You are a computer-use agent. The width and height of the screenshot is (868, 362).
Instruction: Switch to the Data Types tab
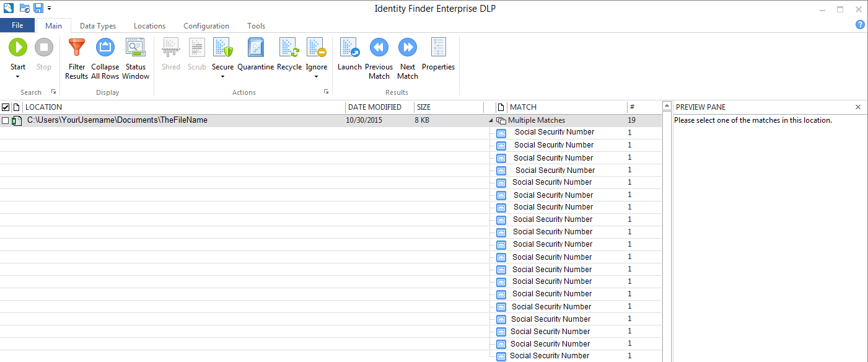tap(98, 26)
